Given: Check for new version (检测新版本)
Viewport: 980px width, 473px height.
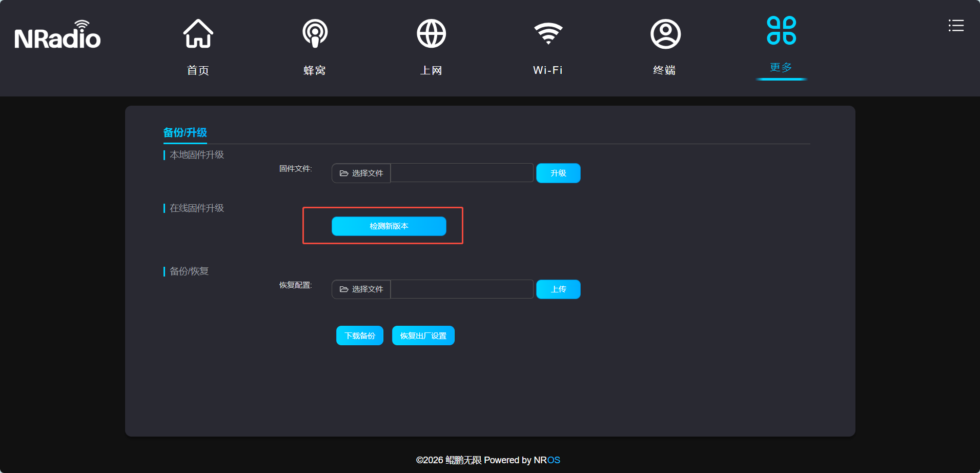Looking at the screenshot, I should pyautogui.click(x=389, y=226).
